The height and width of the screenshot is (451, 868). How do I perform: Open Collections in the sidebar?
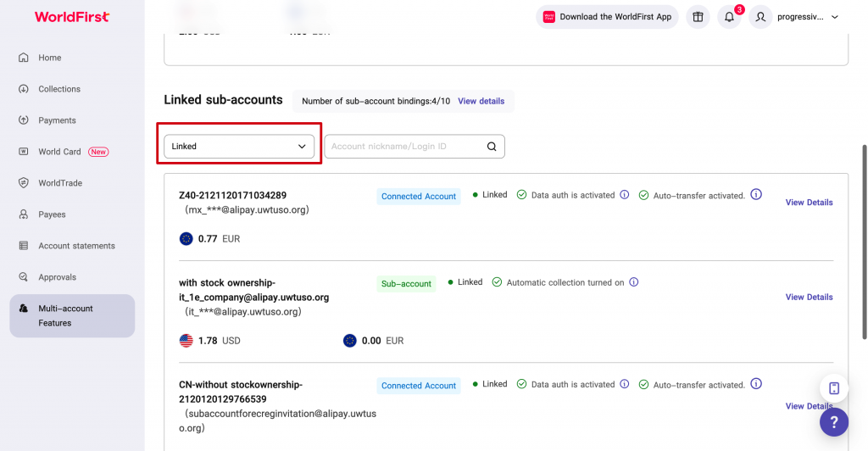tap(58, 89)
